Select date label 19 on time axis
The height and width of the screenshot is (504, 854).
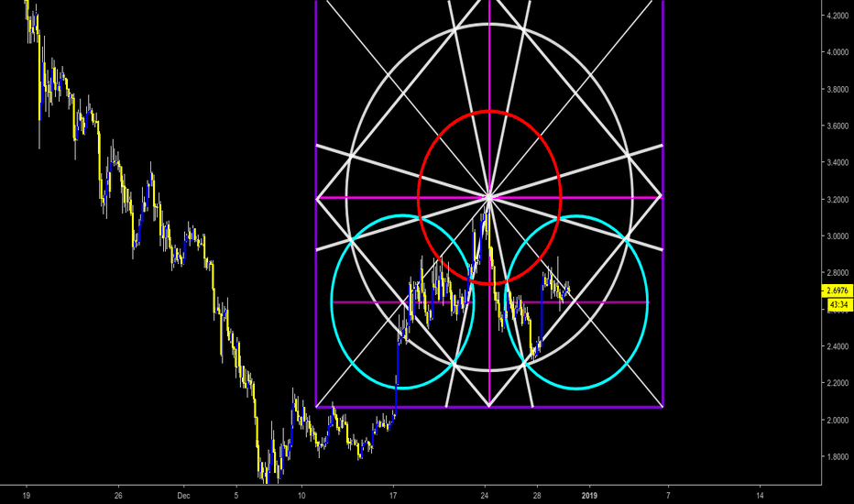[x=26, y=495]
